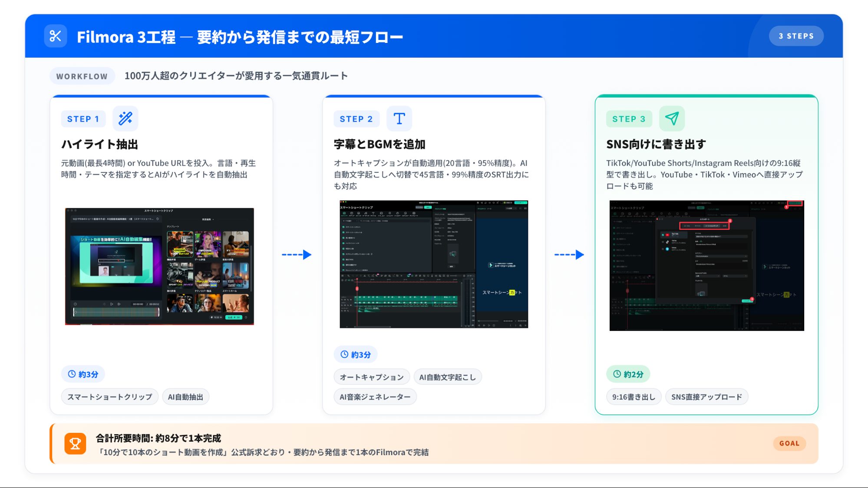Click the play button in Step 1 screenshot preview

tap(112, 304)
